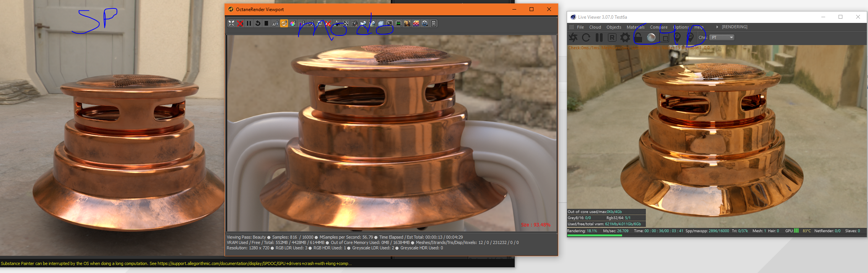
Task: Click the 'Resolution: 1280 x 720' status text
Action: coord(248,248)
